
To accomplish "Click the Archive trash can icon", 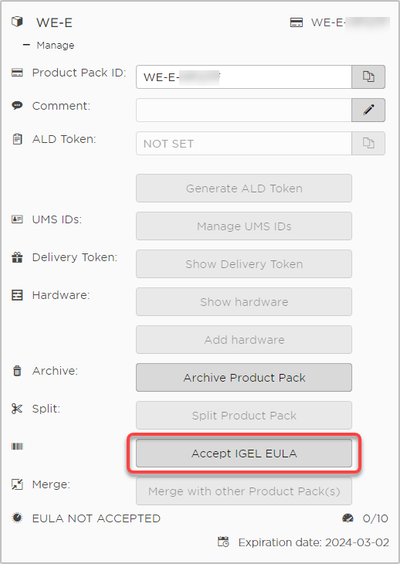I will pyautogui.click(x=17, y=370).
